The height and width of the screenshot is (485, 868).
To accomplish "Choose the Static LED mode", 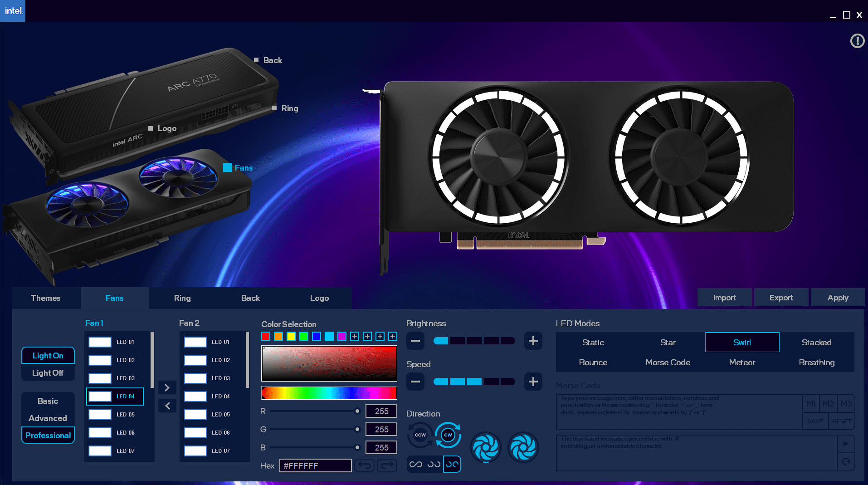I will point(593,342).
